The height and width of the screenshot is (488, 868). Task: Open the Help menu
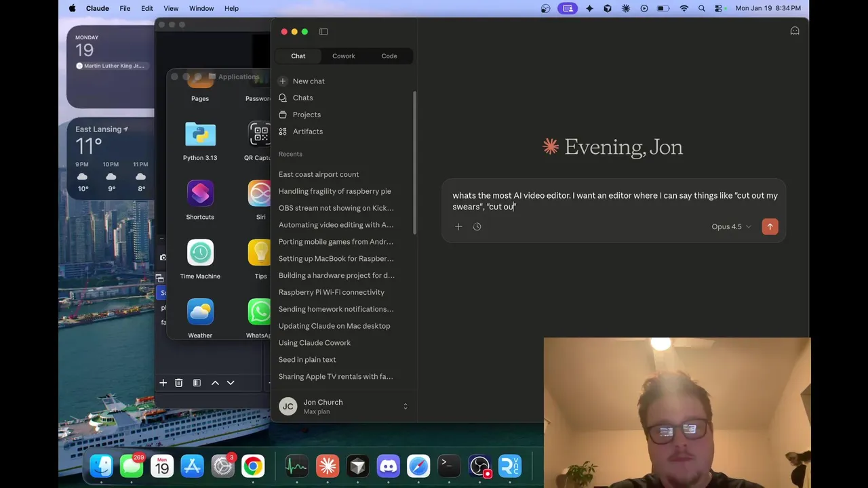click(231, 8)
